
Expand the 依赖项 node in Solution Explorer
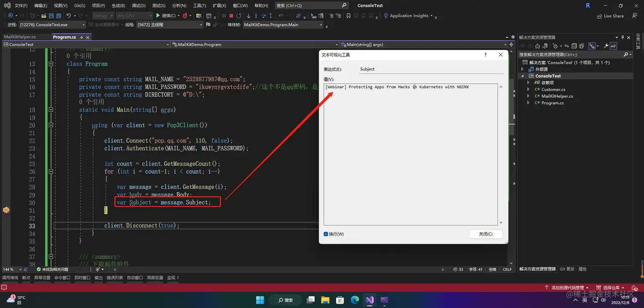click(x=528, y=83)
